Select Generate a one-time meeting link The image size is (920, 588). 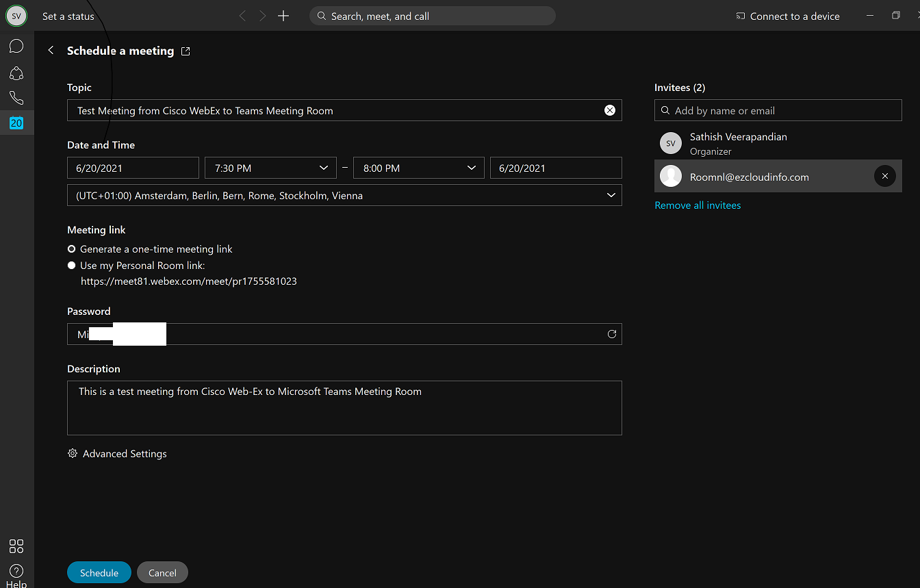click(x=72, y=249)
